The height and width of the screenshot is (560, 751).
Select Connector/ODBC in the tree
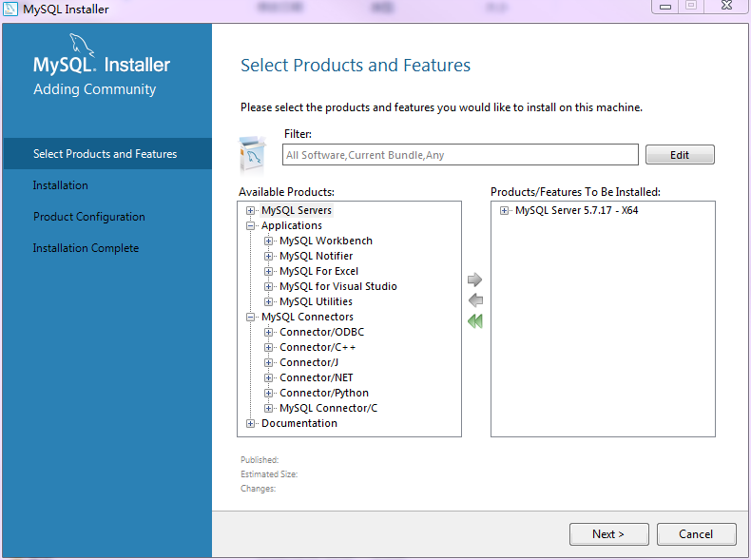click(x=322, y=332)
